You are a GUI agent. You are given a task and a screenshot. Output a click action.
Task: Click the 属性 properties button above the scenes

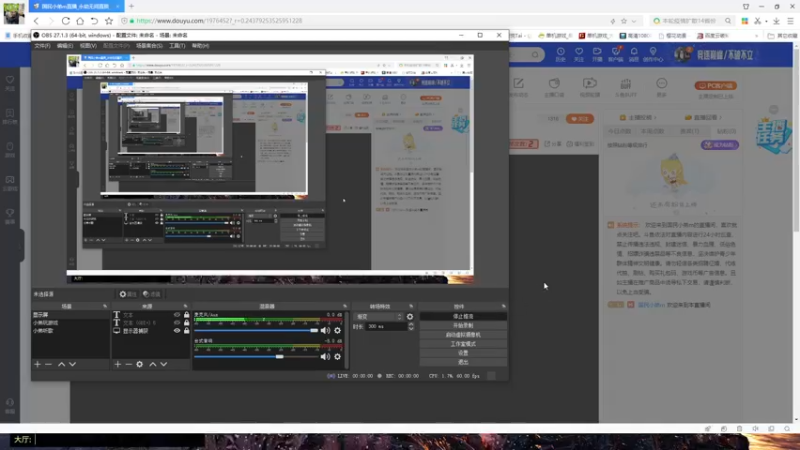click(128, 294)
